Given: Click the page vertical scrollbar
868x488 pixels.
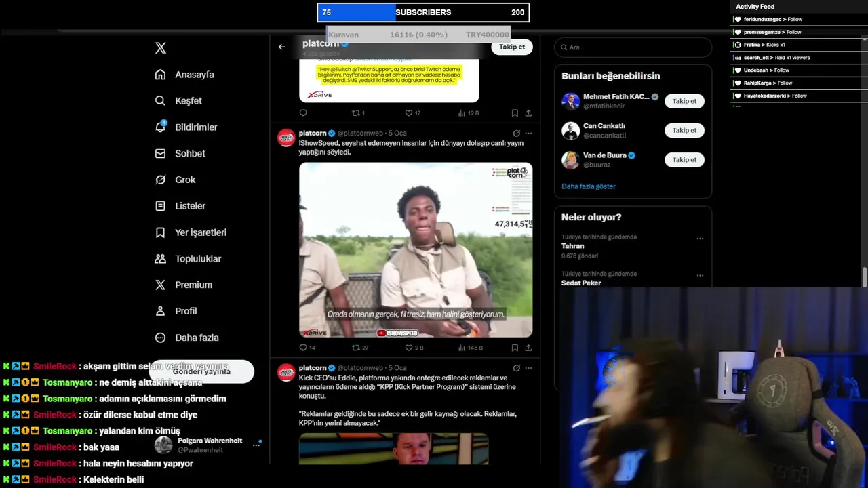Looking at the screenshot, I should point(865,278).
